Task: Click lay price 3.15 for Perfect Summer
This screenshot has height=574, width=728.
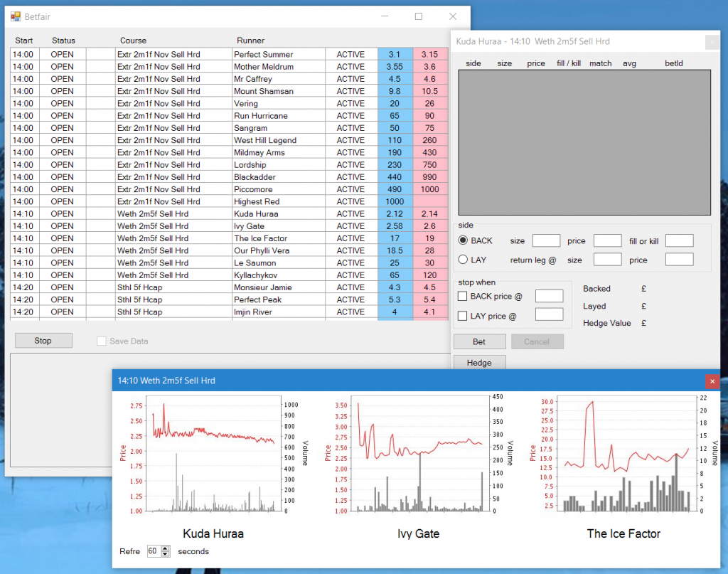Action: [x=430, y=54]
